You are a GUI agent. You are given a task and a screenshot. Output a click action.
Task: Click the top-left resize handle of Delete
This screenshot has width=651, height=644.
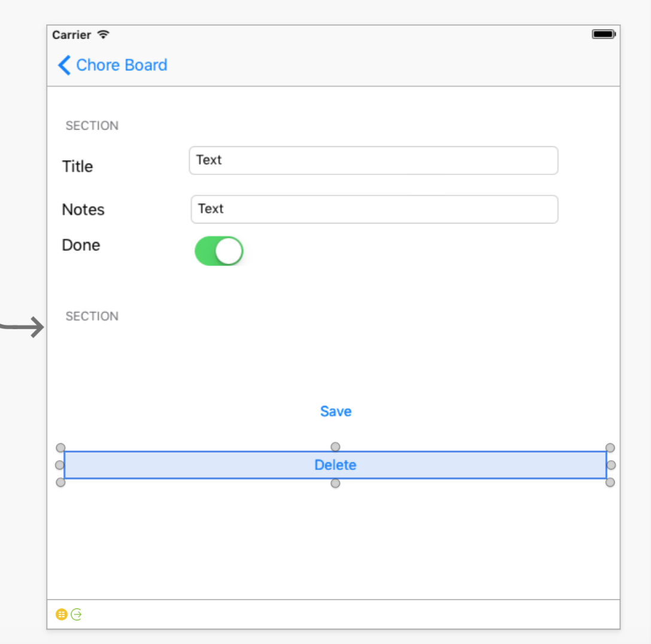(x=60, y=448)
